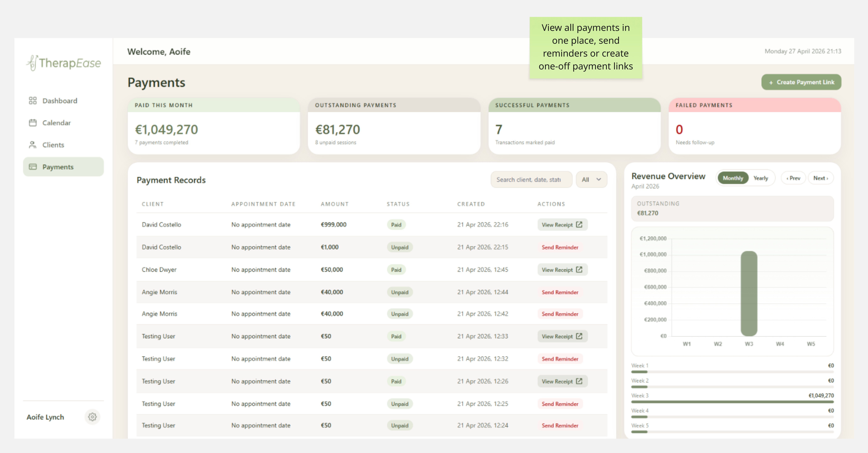Click the search client field
The width and height of the screenshot is (868, 453).
pyautogui.click(x=531, y=180)
